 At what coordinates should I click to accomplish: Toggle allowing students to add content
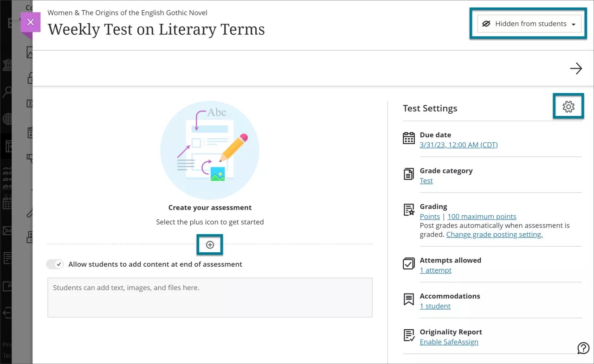tap(55, 264)
